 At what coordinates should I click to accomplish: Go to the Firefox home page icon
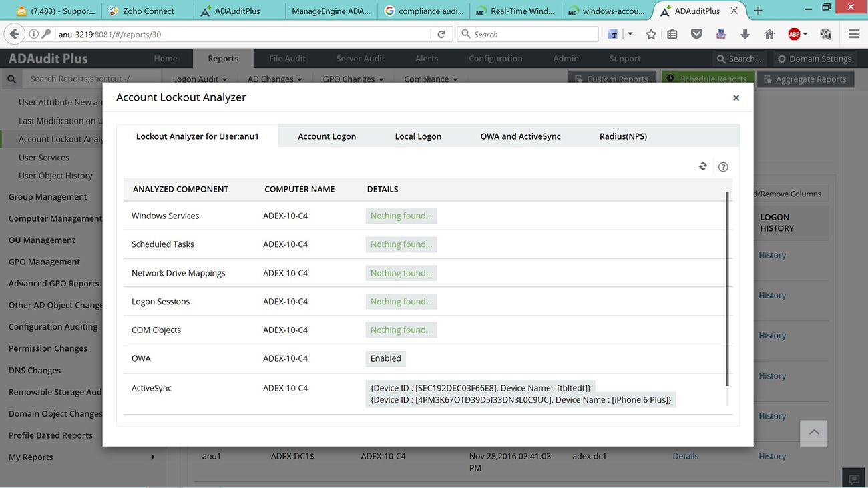pyautogui.click(x=769, y=35)
